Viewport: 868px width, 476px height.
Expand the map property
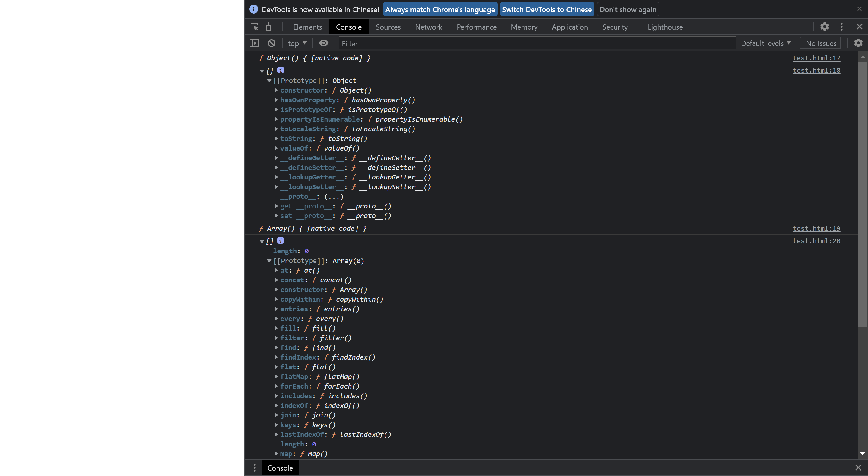click(276, 454)
